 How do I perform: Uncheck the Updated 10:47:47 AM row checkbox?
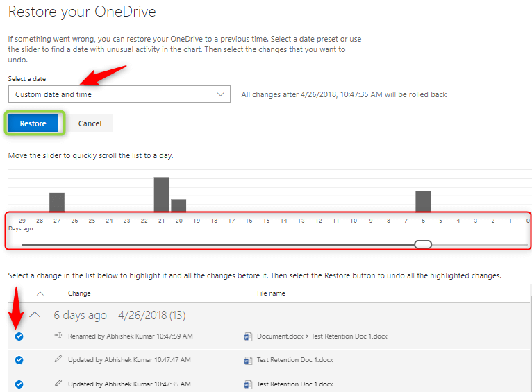(19, 360)
